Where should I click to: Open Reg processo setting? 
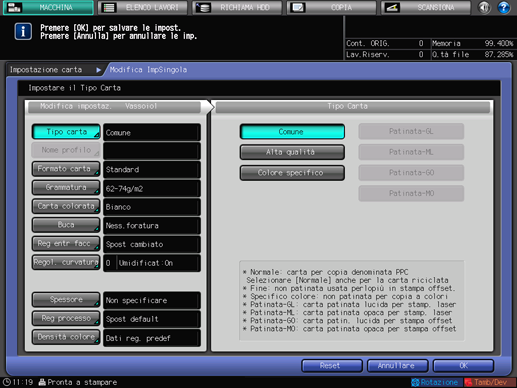click(66, 318)
